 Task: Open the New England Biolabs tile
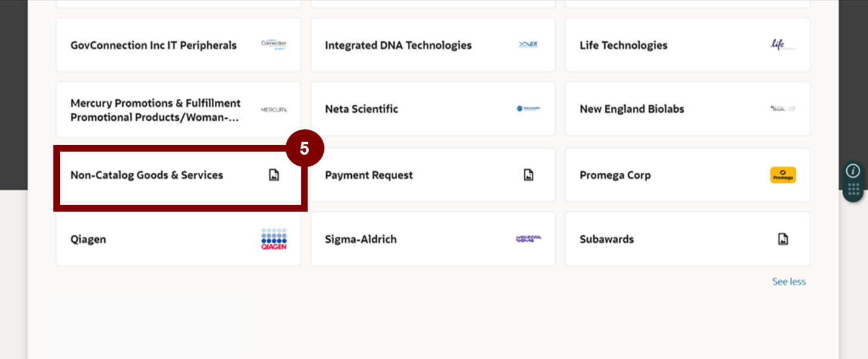tap(687, 109)
